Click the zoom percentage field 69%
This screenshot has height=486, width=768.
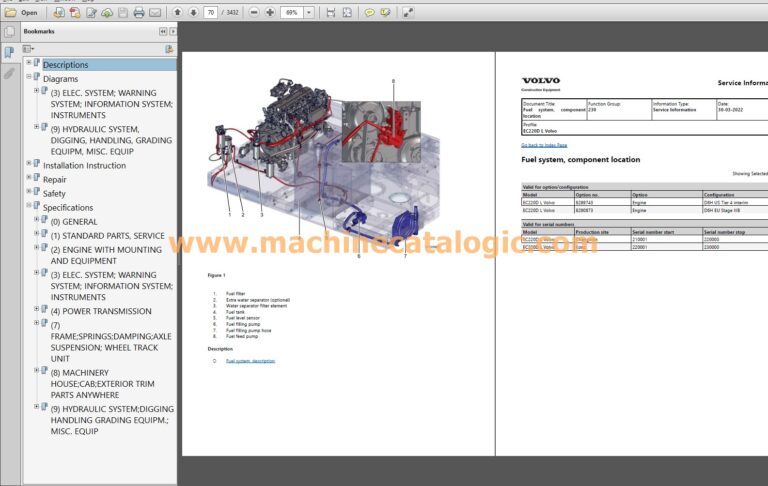pyautogui.click(x=292, y=12)
